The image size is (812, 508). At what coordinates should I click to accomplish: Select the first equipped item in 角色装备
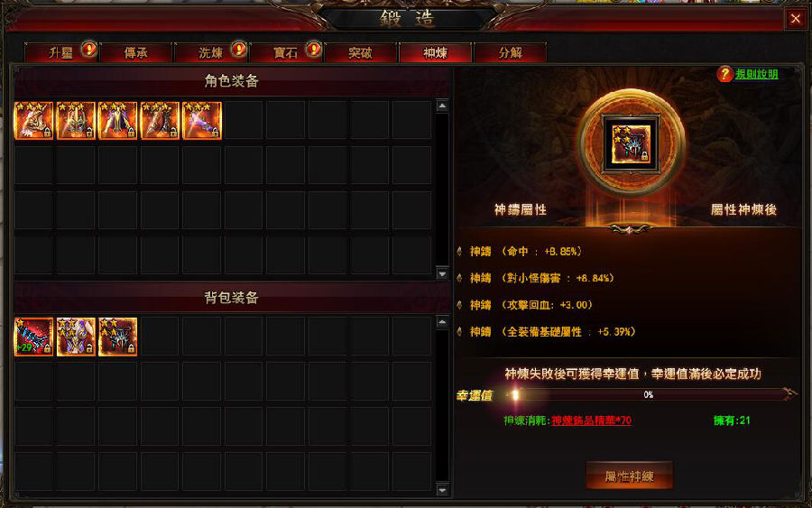[x=33, y=121]
